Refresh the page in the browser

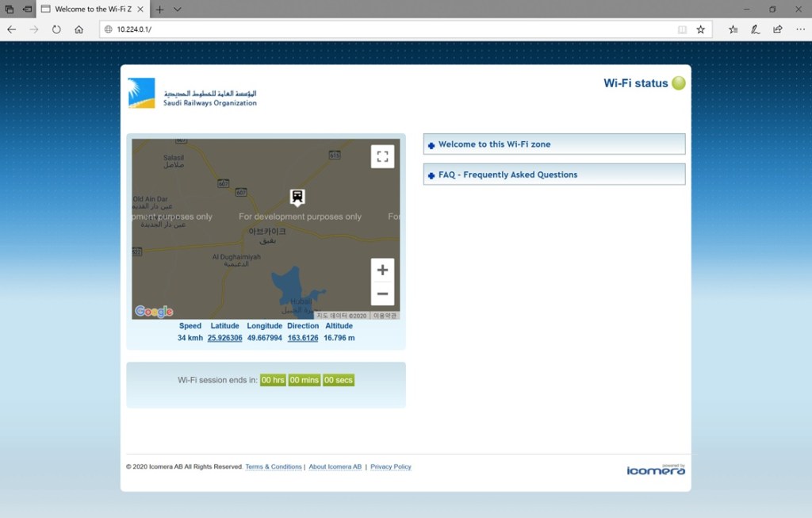coord(56,29)
